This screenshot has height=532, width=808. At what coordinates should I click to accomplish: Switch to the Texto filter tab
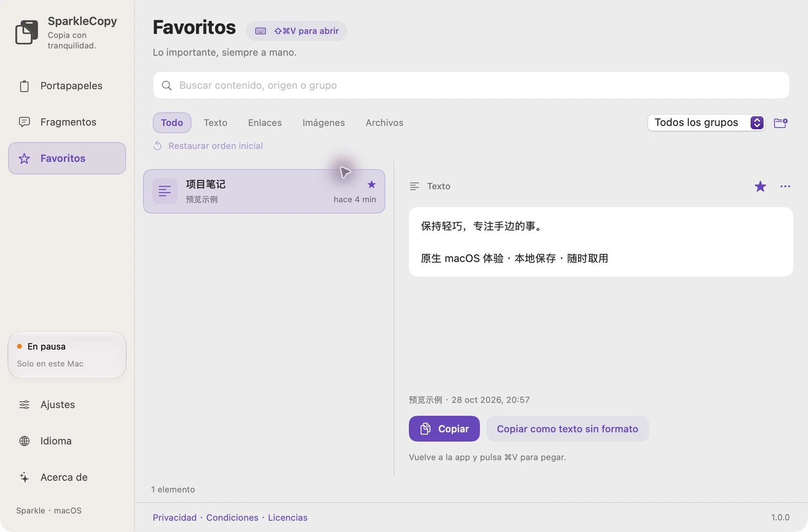[216, 123]
